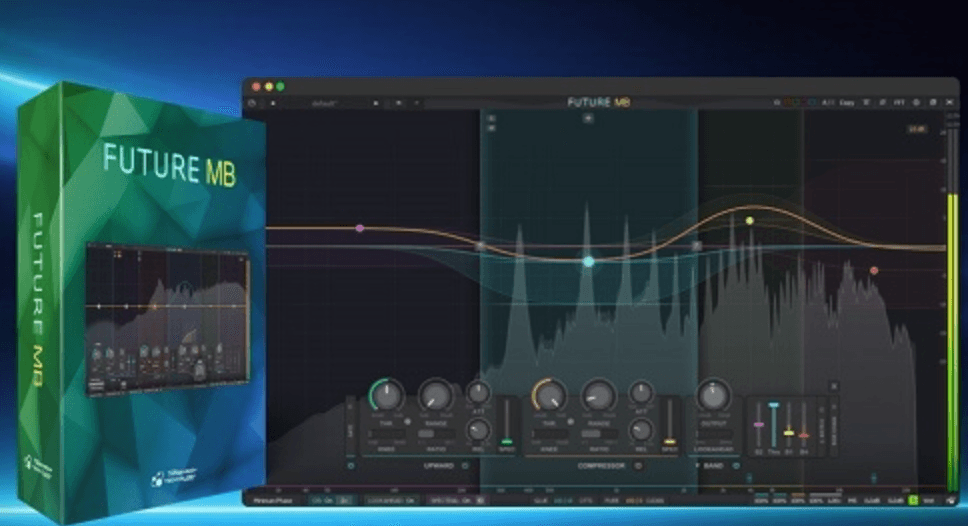Toggle the power button left of UPWARD
Screen dimensions: 968x526
[351, 466]
